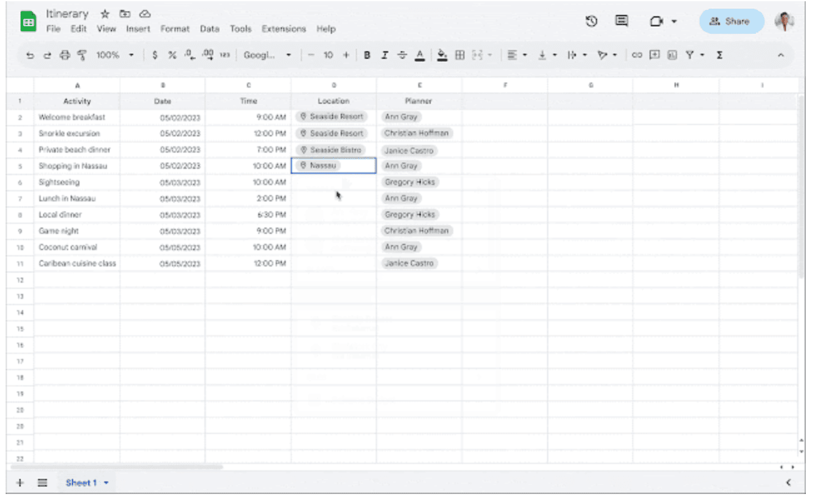
Task: Open version history clock icon
Action: tap(591, 21)
